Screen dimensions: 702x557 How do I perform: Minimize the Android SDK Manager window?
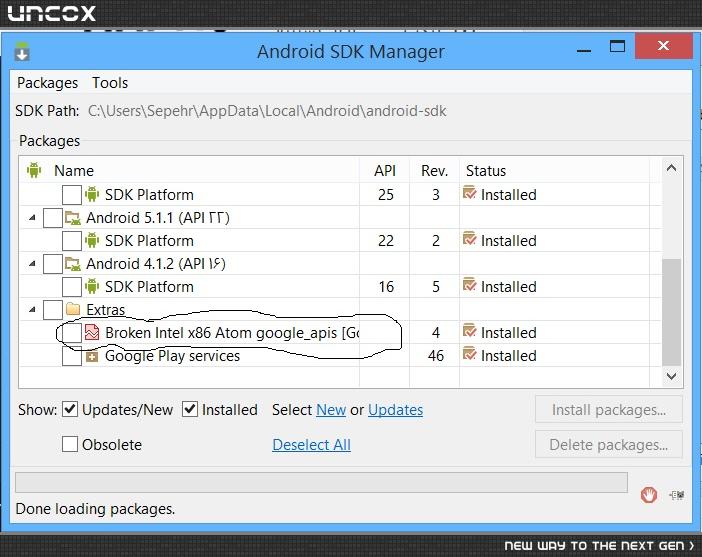pos(584,50)
